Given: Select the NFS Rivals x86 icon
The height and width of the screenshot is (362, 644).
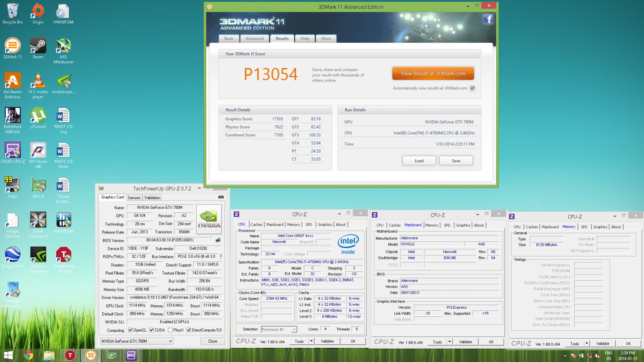Looking at the screenshot, I should [38, 156].
